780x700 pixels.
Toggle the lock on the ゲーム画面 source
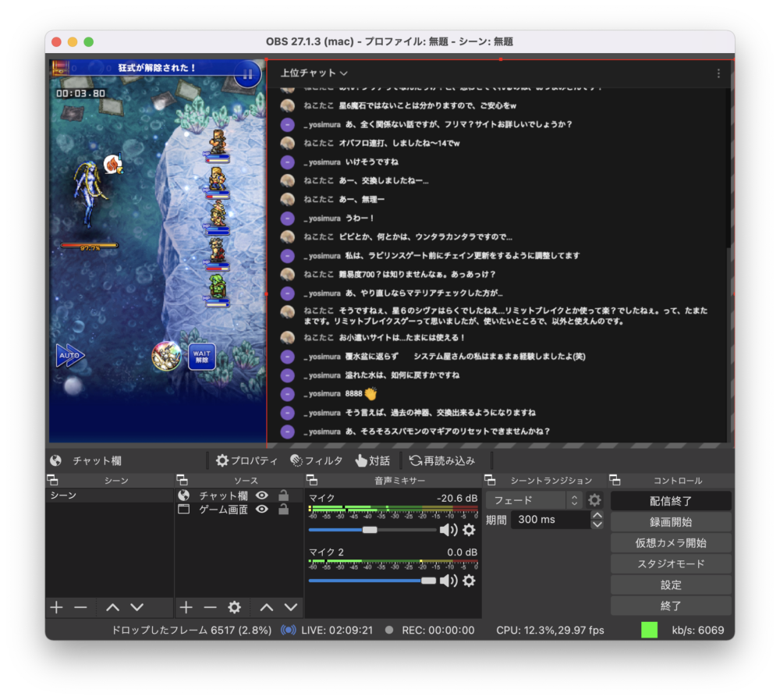coord(284,509)
